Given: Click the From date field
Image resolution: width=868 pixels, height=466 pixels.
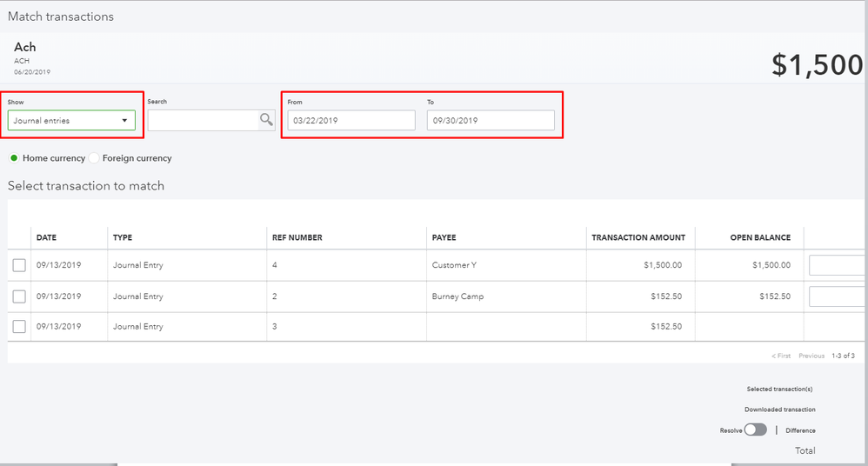Looking at the screenshot, I should 351,121.
